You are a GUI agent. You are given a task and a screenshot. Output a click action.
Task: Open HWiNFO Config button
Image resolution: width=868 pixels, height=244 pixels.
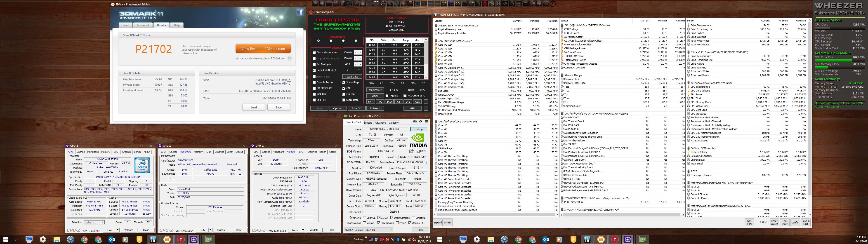coord(795,223)
